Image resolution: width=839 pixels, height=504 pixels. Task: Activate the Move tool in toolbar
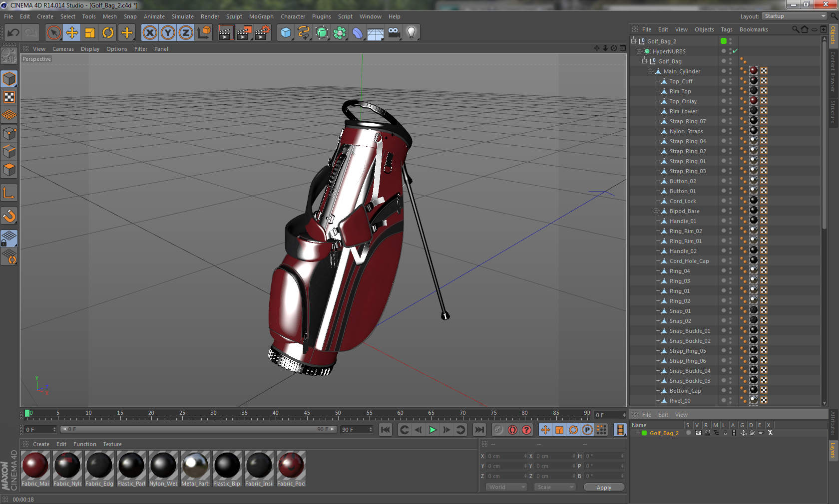pyautogui.click(x=72, y=33)
